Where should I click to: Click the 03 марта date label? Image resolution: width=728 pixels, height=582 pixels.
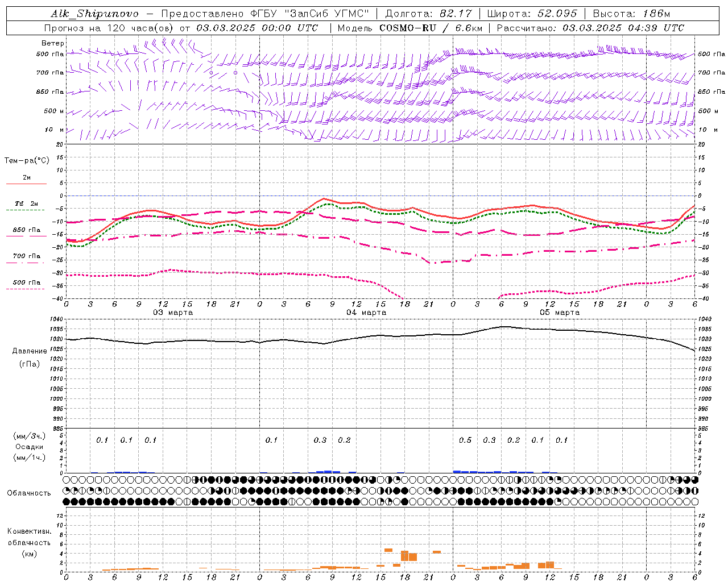173,313
